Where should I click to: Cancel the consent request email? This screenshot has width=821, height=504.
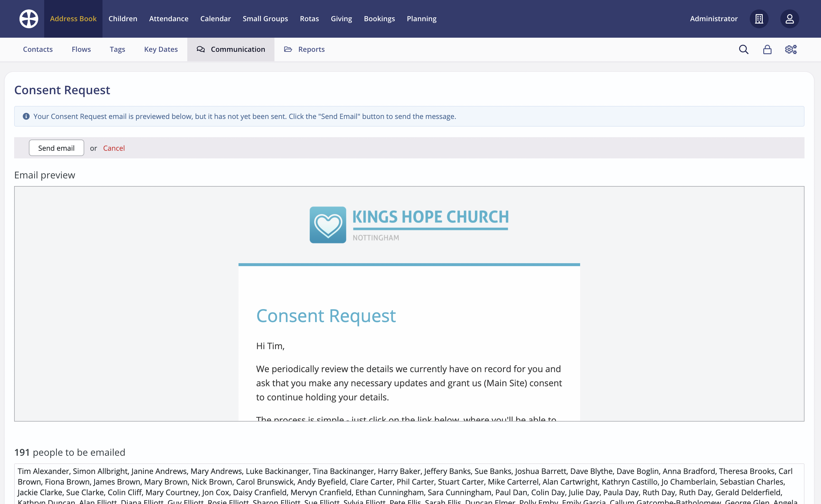coord(114,148)
